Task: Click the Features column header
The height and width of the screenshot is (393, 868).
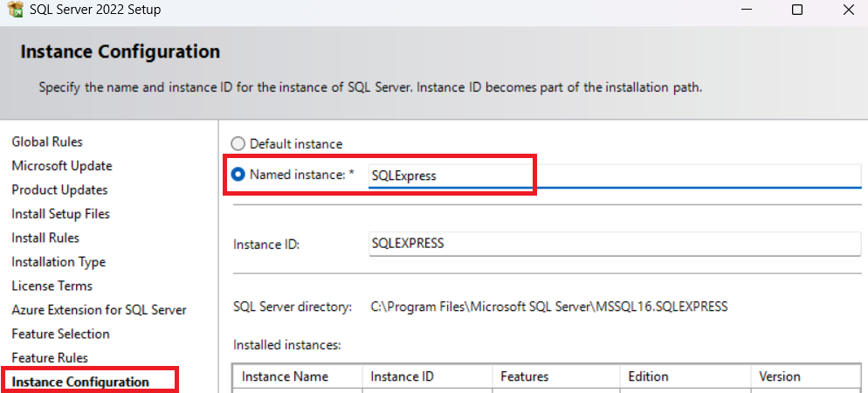Action: tap(556, 376)
